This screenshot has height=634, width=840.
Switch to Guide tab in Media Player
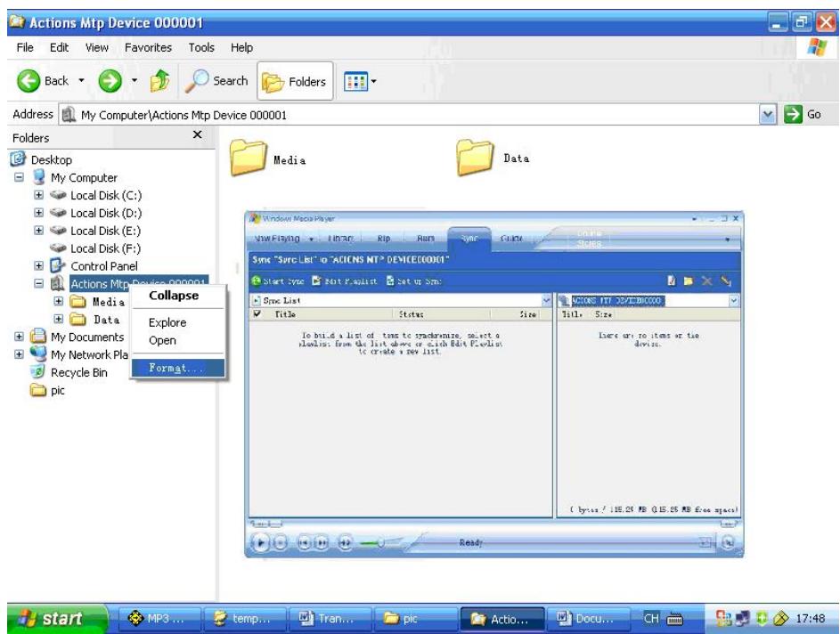click(x=510, y=239)
